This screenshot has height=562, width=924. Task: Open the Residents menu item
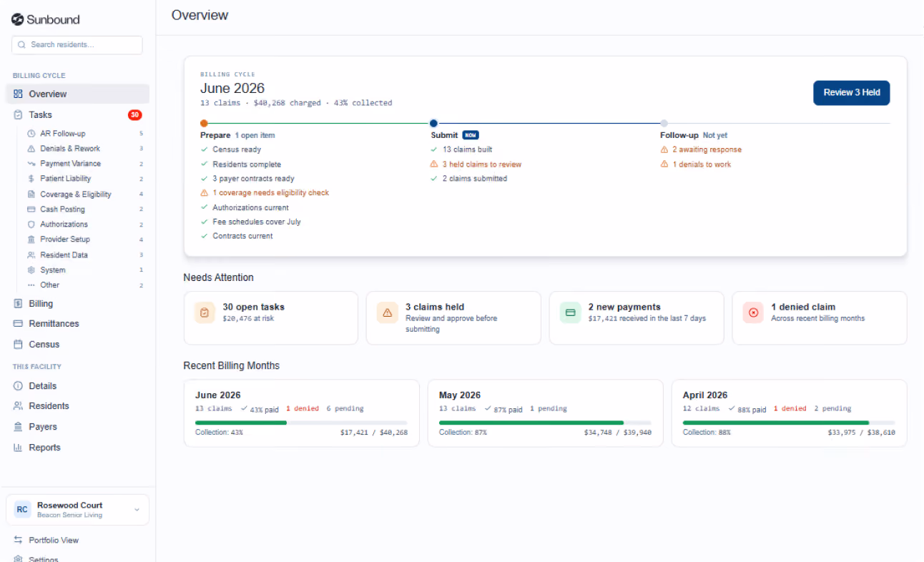point(77,406)
